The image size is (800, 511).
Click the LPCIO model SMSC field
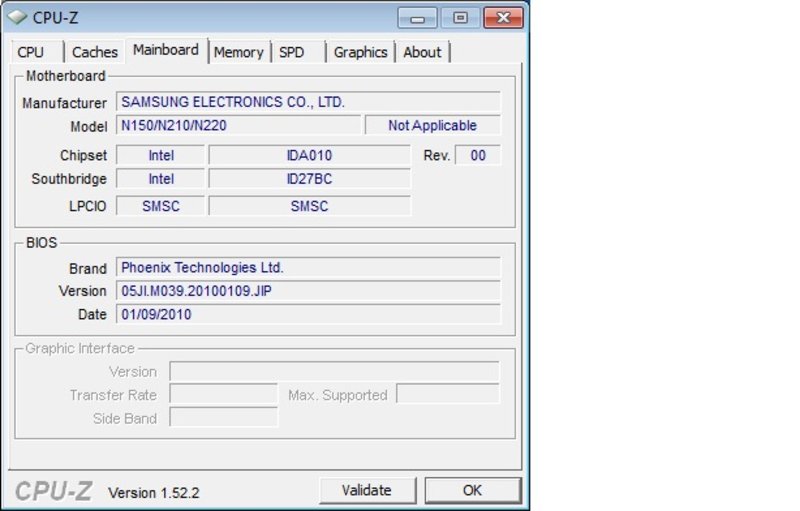click(310, 206)
